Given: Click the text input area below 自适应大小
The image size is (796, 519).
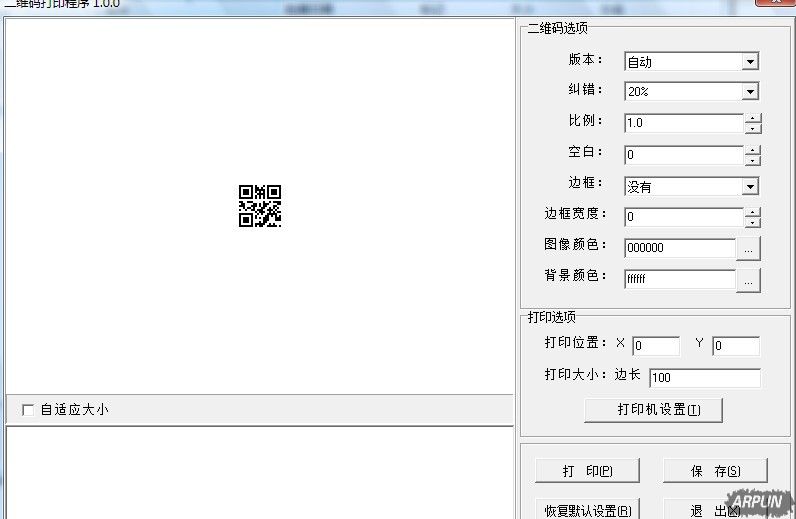Looking at the screenshot, I should [259, 473].
